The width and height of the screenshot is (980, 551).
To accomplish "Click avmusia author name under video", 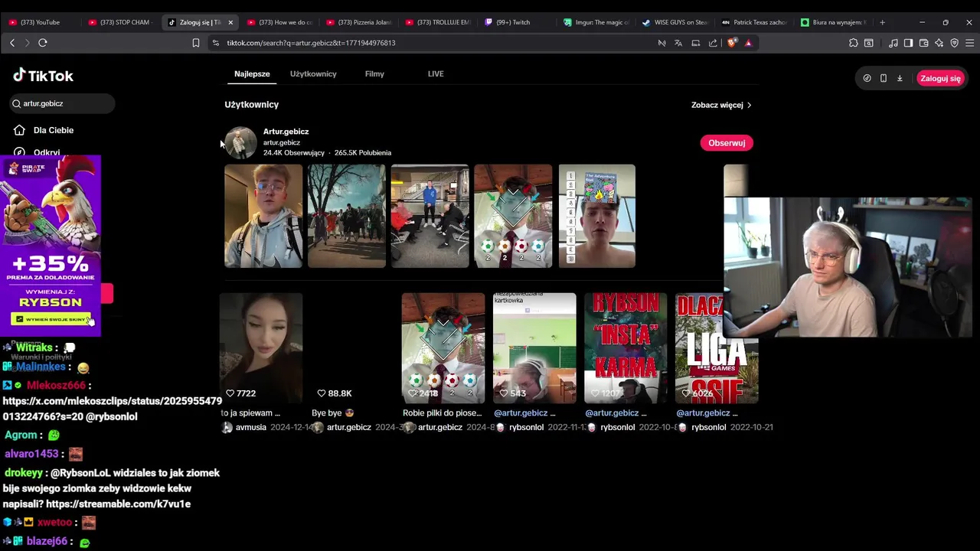I will [x=251, y=427].
